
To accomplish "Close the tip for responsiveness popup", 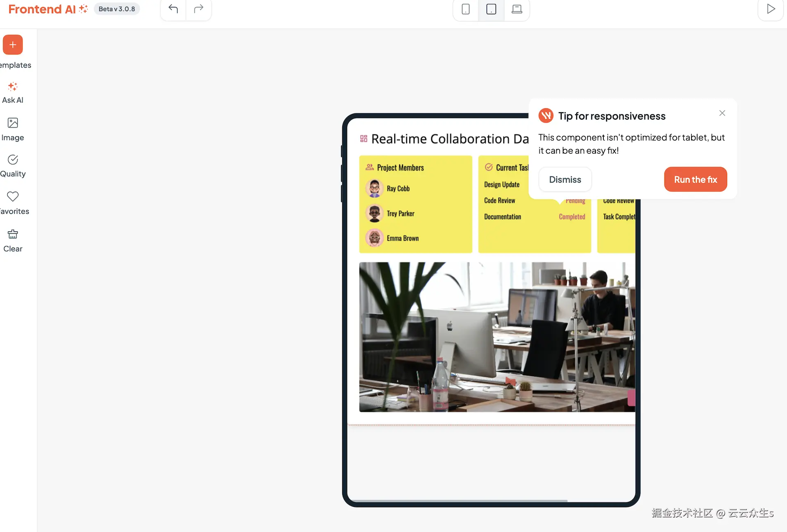I will pyautogui.click(x=722, y=113).
